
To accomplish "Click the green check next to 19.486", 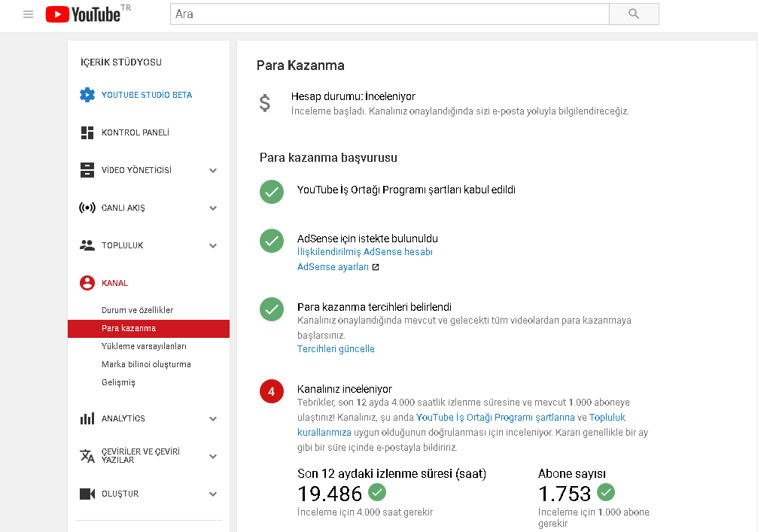I will [377, 492].
